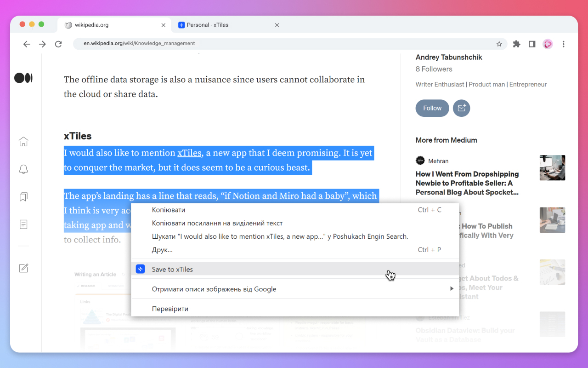Open the notifications bell in Medium sidebar

click(x=23, y=169)
